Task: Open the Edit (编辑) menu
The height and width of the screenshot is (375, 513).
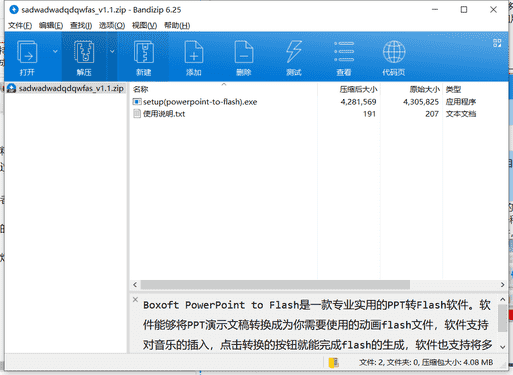Action: [51, 26]
